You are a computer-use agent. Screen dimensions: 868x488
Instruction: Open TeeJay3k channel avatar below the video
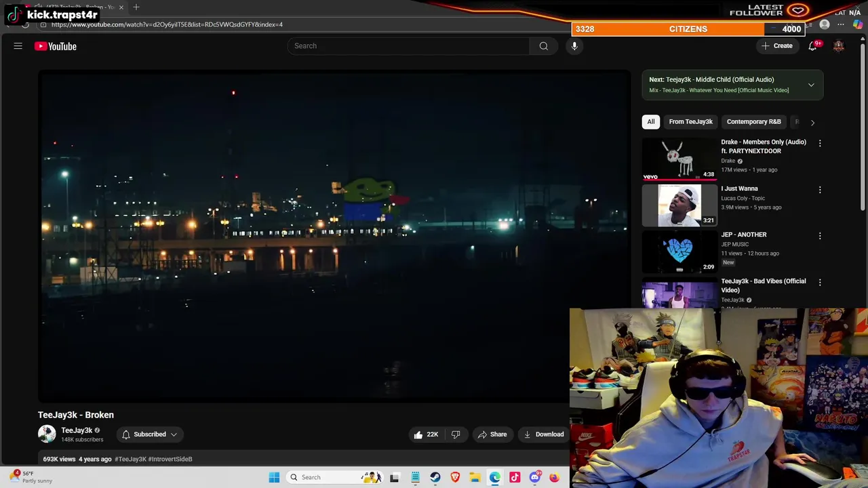47,434
